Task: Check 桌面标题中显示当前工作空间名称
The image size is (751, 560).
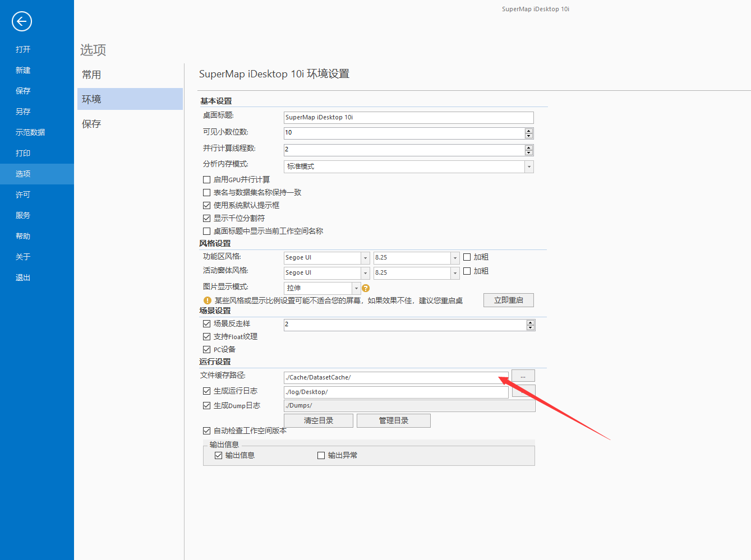Action: [206, 232]
